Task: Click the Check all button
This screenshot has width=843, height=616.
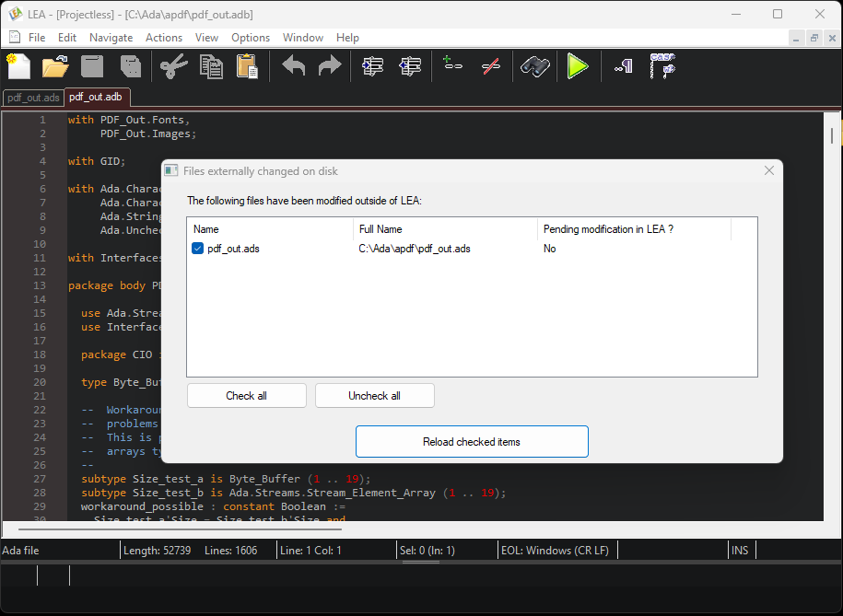Action: pos(246,396)
